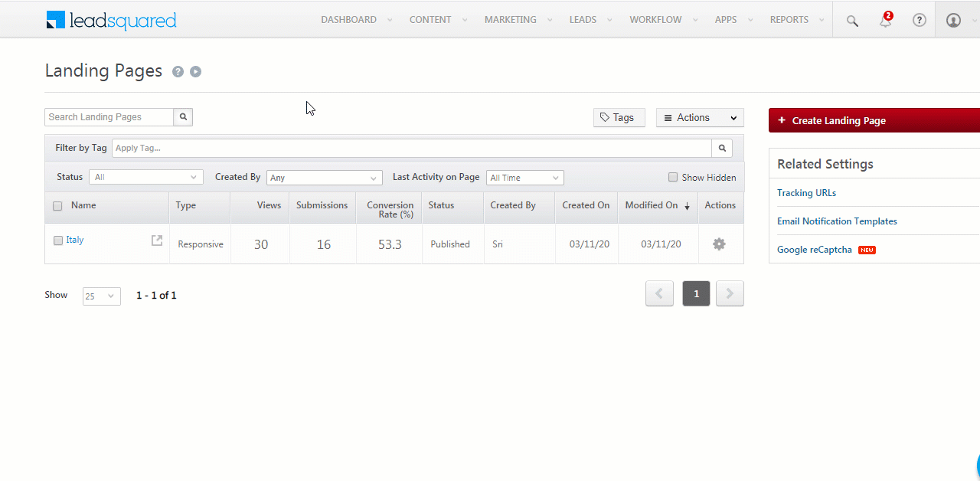The image size is (980, 481).
Task: Open Italy page preview in new window
Action: 157,240
